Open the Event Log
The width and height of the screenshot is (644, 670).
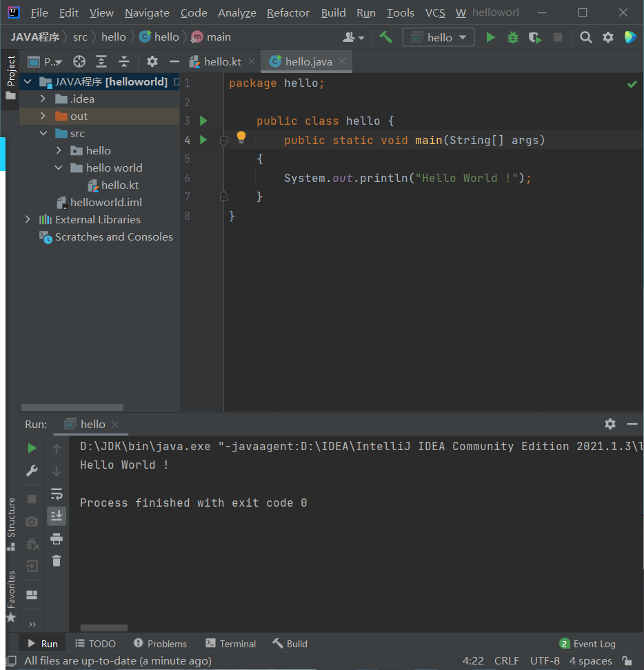587,644
